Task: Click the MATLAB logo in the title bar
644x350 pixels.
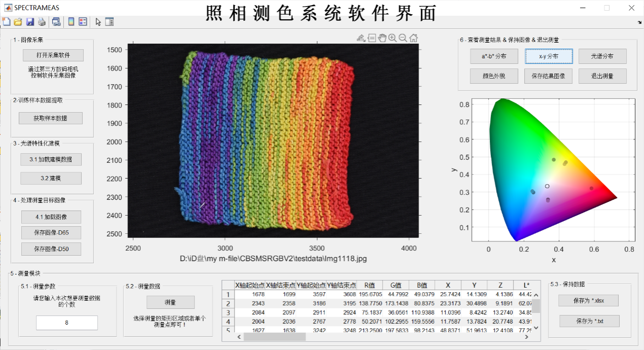Action: (7, 8)
